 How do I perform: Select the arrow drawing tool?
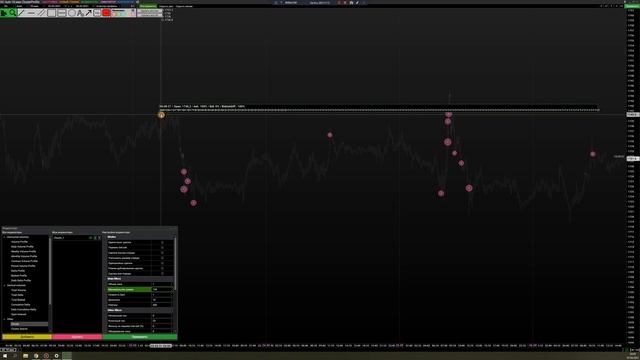coord(89,13)
